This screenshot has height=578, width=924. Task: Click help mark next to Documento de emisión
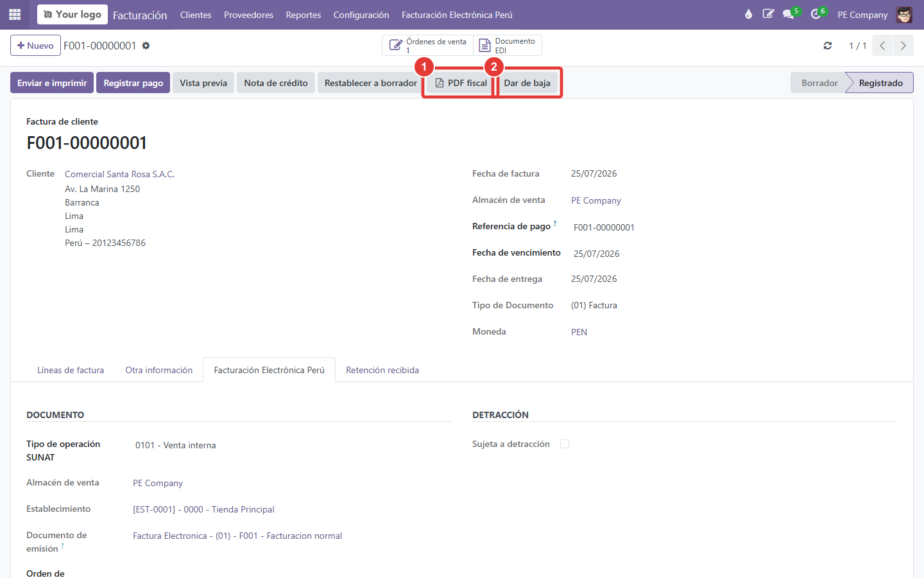62,546
